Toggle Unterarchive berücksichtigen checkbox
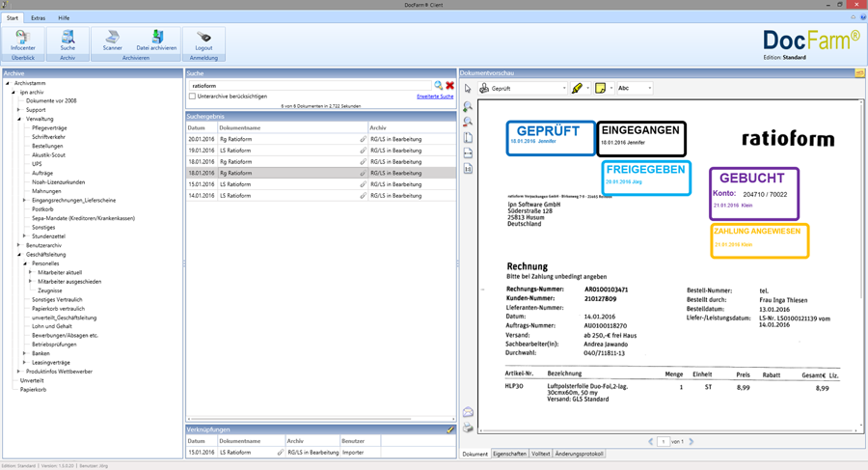This screenshot has height=470, width=868. pos(192,97)
